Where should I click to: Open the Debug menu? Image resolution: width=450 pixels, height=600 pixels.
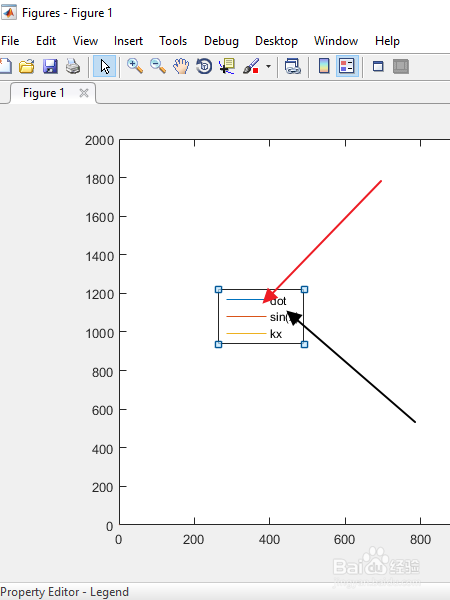point(221,41)
